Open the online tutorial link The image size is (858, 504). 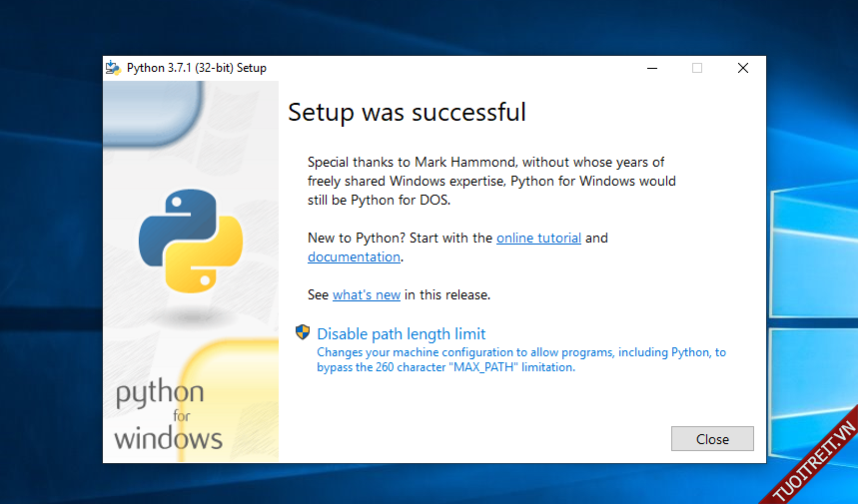[x=538, y=239]
